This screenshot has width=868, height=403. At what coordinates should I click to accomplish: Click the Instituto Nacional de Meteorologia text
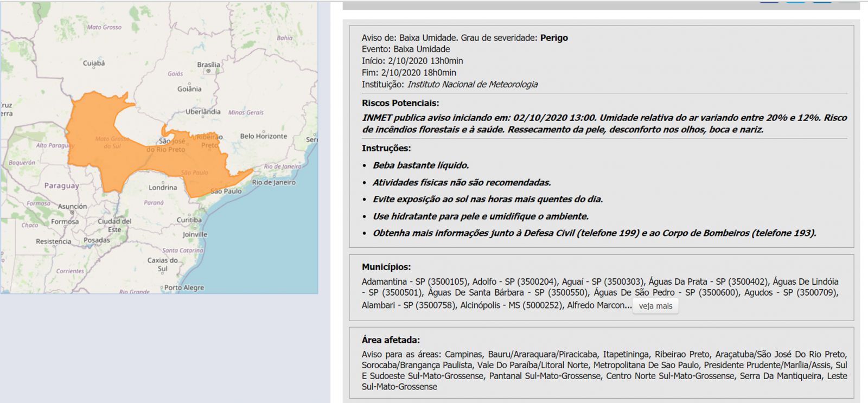point(472,84)
